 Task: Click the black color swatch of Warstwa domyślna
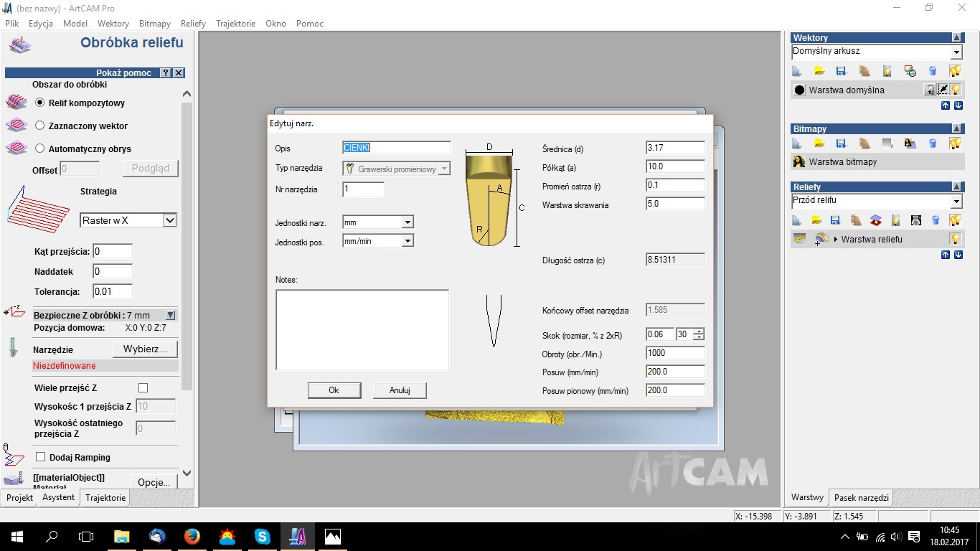799,90
